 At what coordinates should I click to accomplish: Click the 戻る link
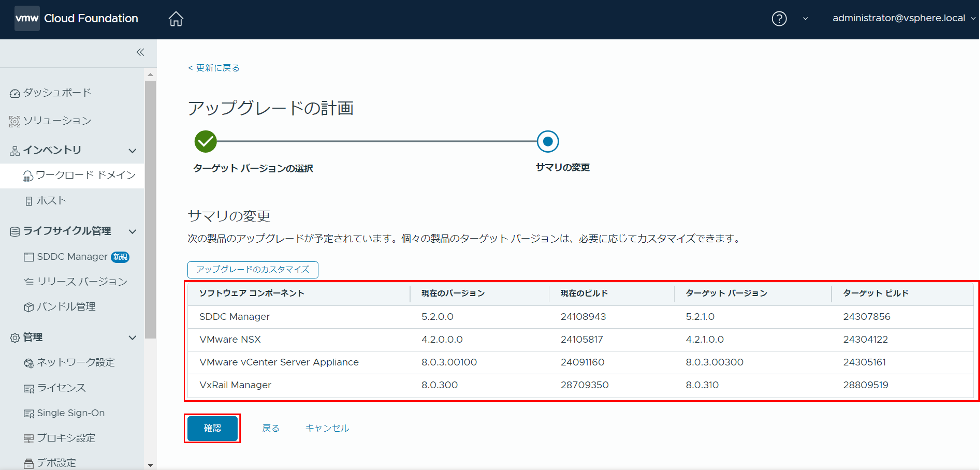point(271,428)
